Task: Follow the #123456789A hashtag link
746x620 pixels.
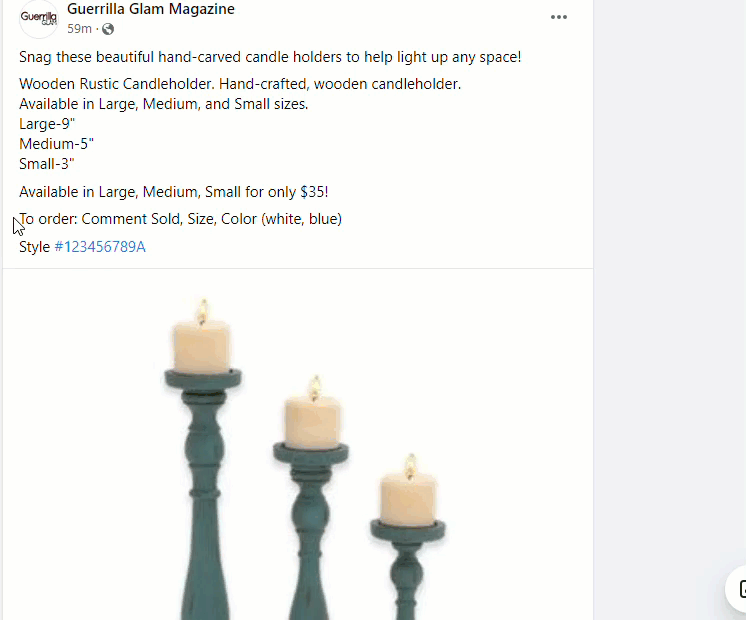Action: [x=100, y=247]
